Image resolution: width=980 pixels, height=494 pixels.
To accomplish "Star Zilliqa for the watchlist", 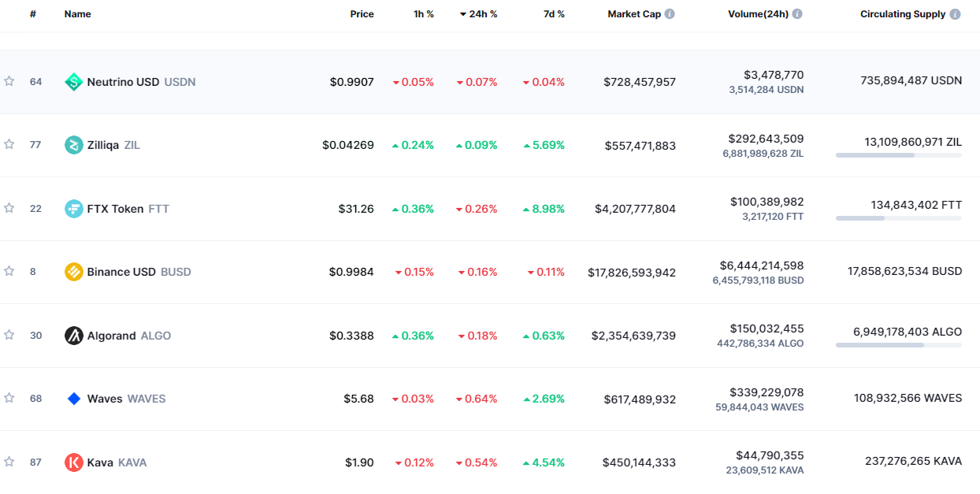I will (x=9, y=144).
